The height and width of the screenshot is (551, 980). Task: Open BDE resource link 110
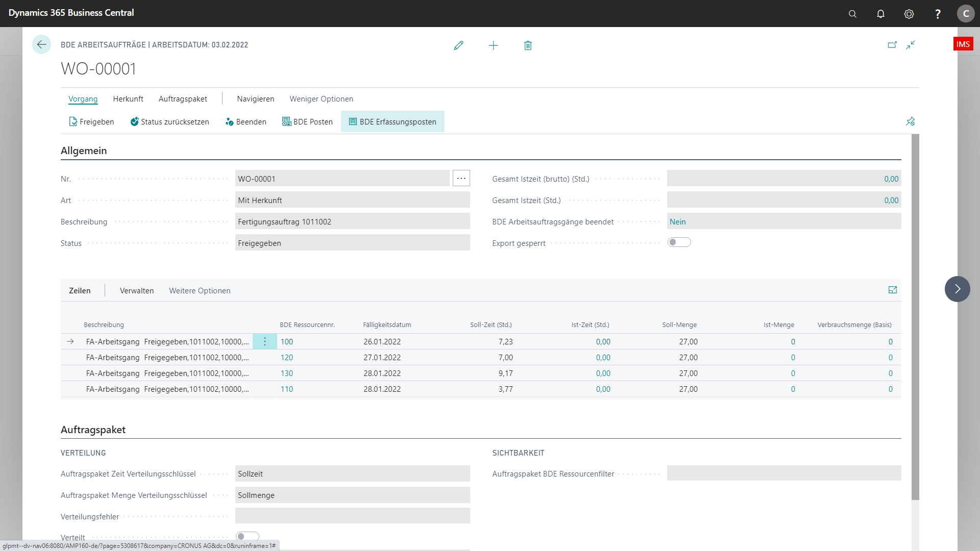tap(287, 389)
